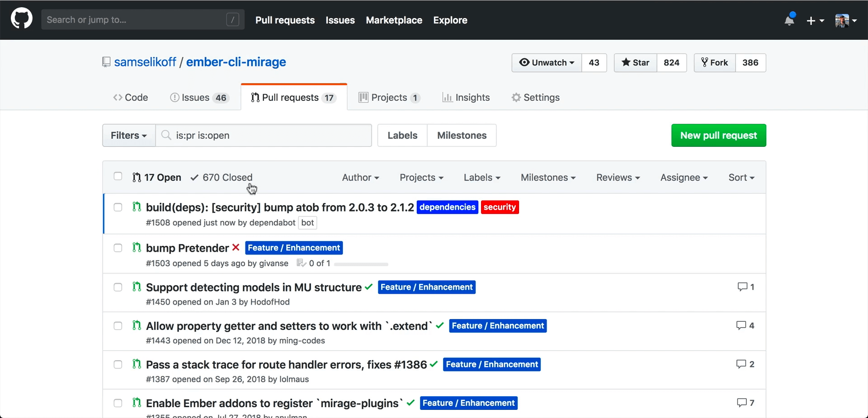Click the task progress bar on #1503
868x418 pixels.
(360, 264)
